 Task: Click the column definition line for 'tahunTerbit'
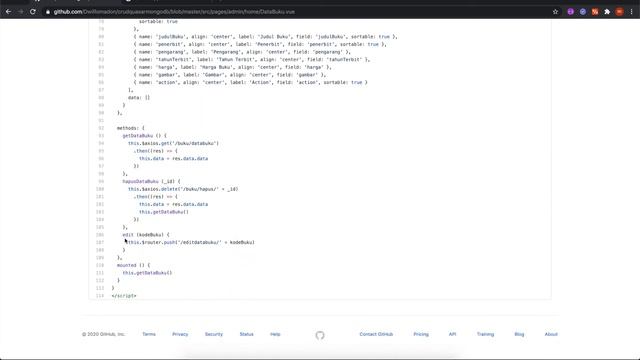[252, 60]
